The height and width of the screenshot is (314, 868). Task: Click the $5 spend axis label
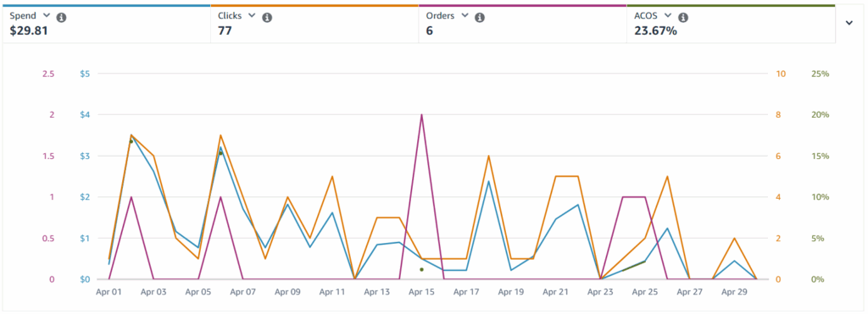[x=86, y=74]
